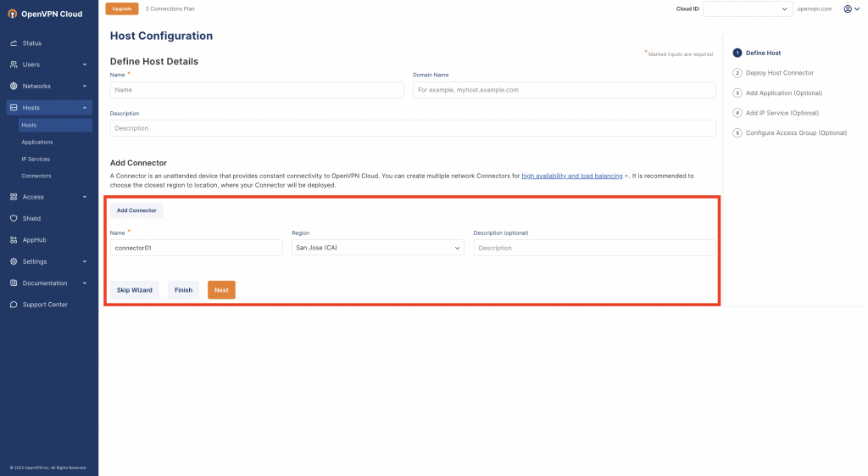Click the connector Name field with connector01
The height and width of the screenshot is (476, 868).
(x=197, y=248)
